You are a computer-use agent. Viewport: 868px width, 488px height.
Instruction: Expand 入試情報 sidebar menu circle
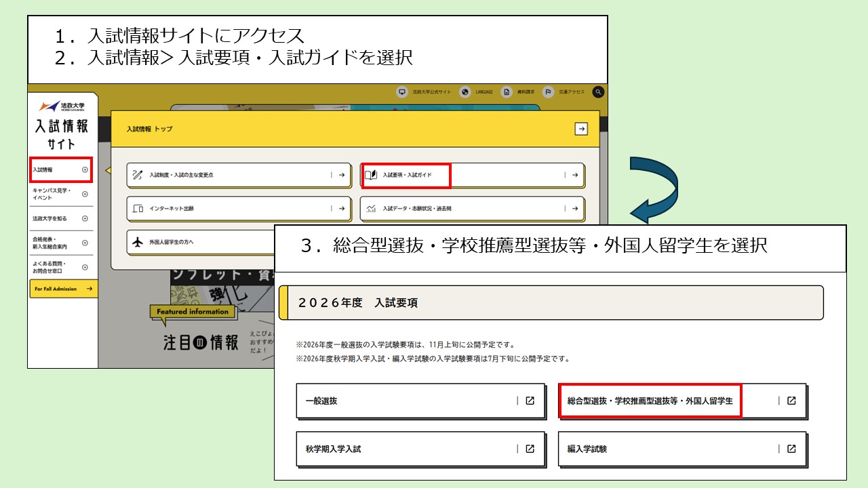85,170
